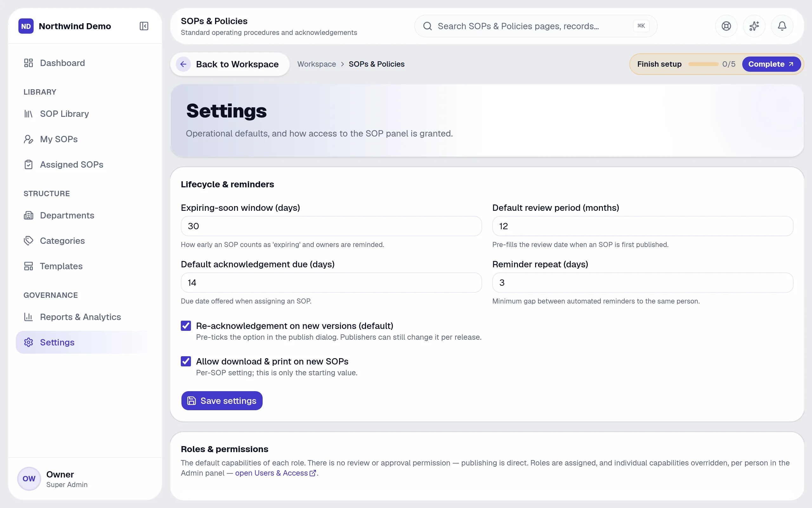Focus Default review period months field
Image resolution: width=812 pixels, height=508 pixels.
click(x=643, y=226)
